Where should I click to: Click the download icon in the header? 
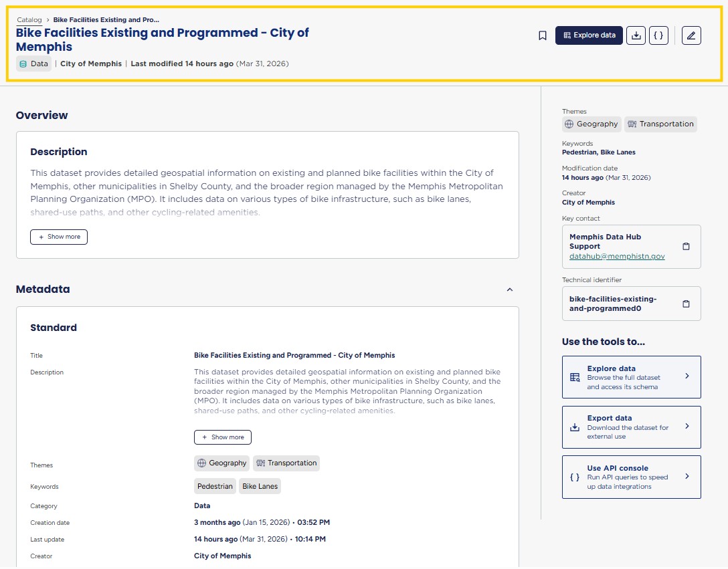tap(636, 35)
